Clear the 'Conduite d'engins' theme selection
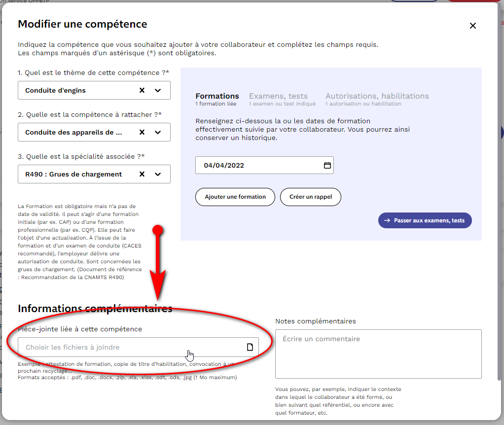504x425 pixels. tap(142, 90)
